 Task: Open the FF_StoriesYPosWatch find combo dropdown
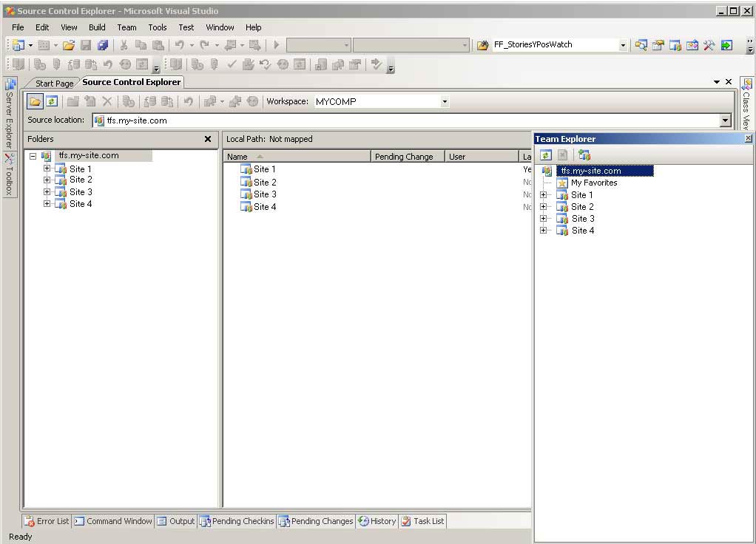pyautogui.click(x=622, y=45)
